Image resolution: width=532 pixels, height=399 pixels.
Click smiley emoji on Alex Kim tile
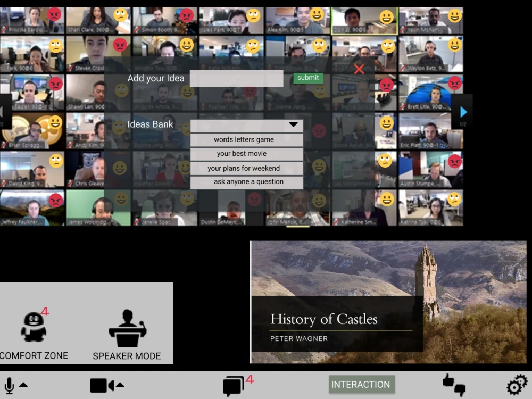[317, 14]
